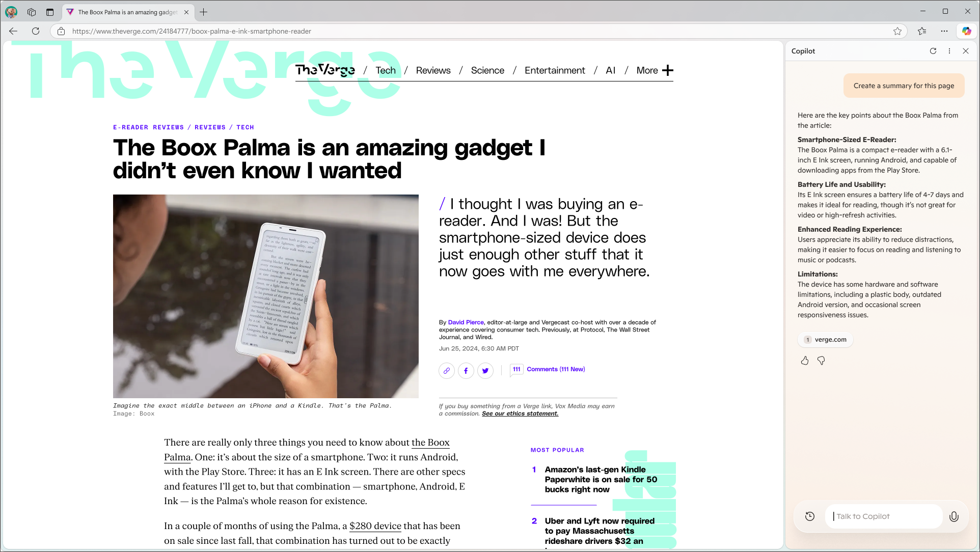980x552 pixels.
Task: Click the browser extensions puzzle icon
Action: tap(944, 31)
